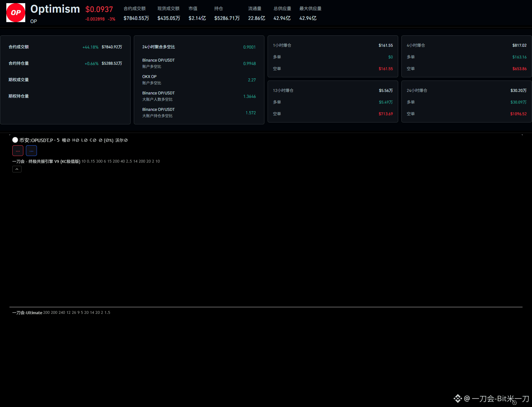Click the 市值 value $2.14亿
Screen dimensions: 532x407
tap(197, 18)
